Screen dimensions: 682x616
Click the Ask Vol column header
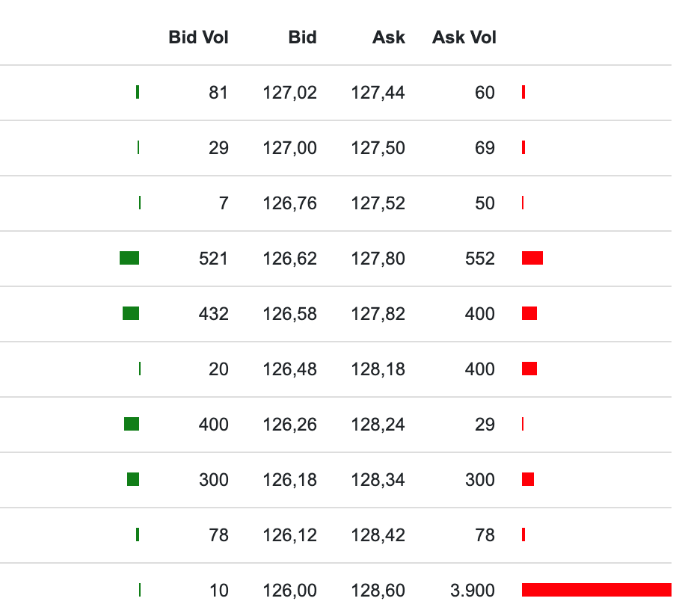coord(464,37)
